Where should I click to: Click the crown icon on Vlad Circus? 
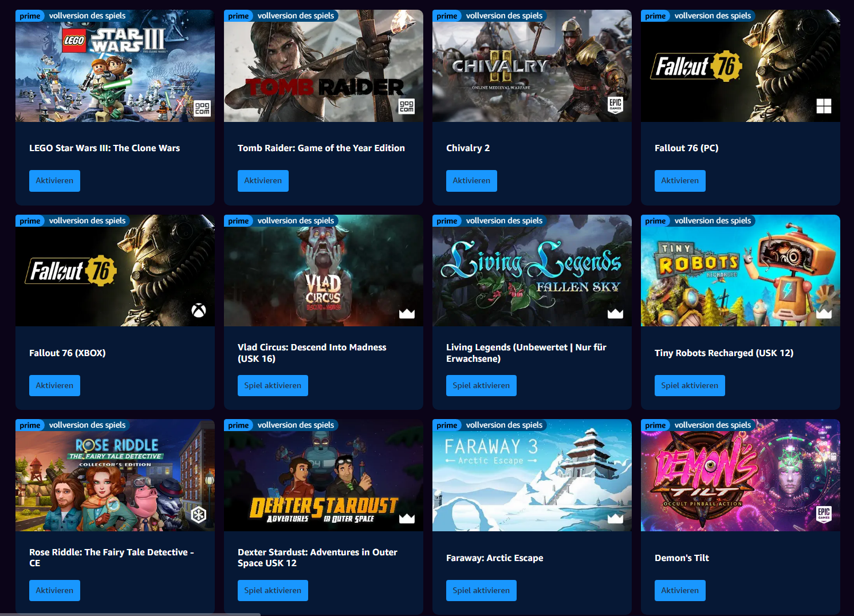(407, 313)
